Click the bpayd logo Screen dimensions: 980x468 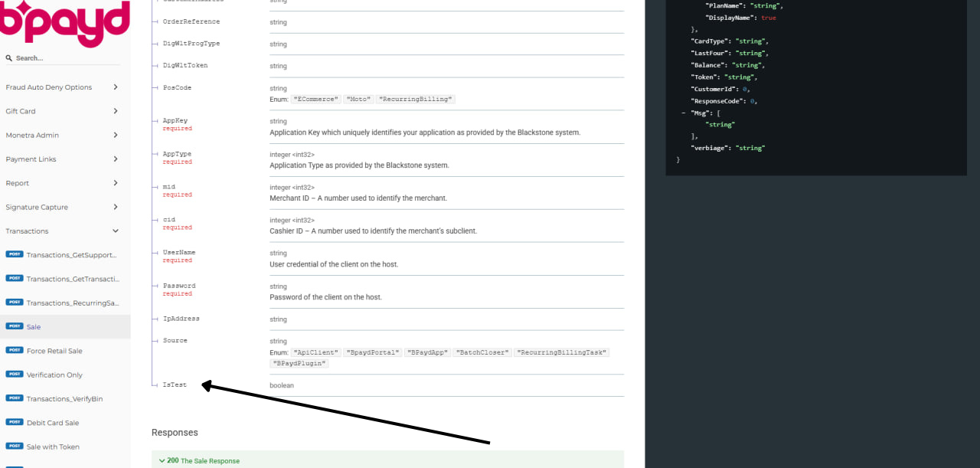click(x=65, y=23)
